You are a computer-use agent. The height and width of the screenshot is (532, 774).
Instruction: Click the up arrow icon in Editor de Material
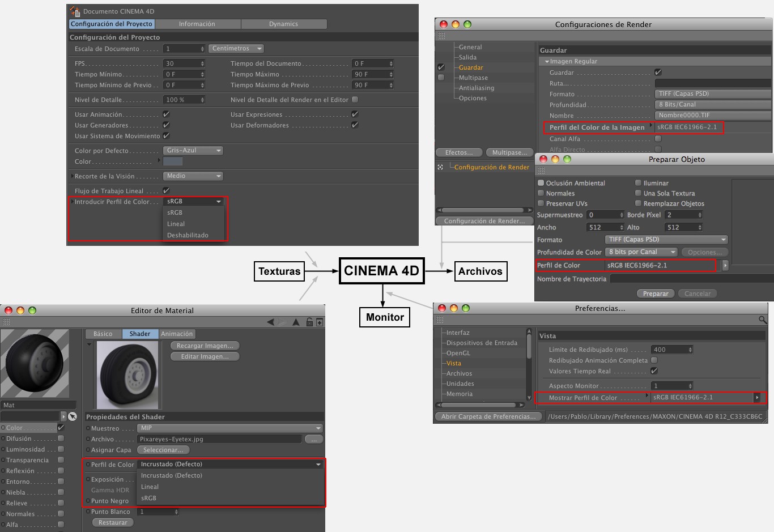296,322
